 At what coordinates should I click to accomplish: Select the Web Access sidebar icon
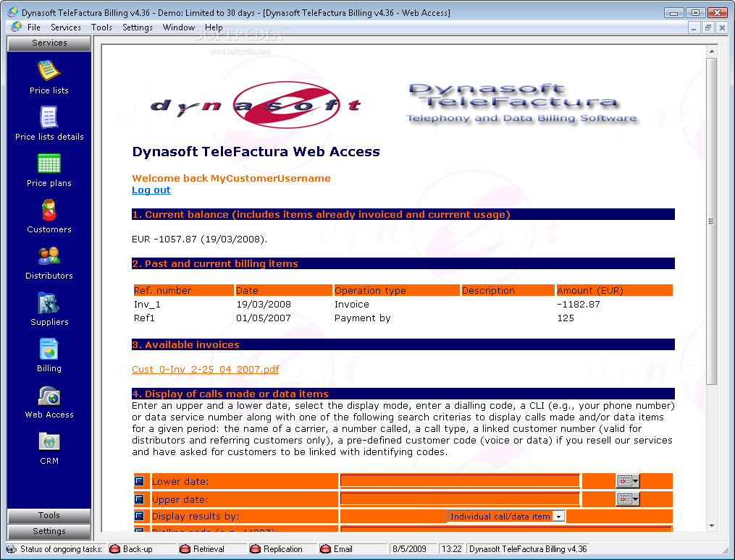click(x=49, y=396)
